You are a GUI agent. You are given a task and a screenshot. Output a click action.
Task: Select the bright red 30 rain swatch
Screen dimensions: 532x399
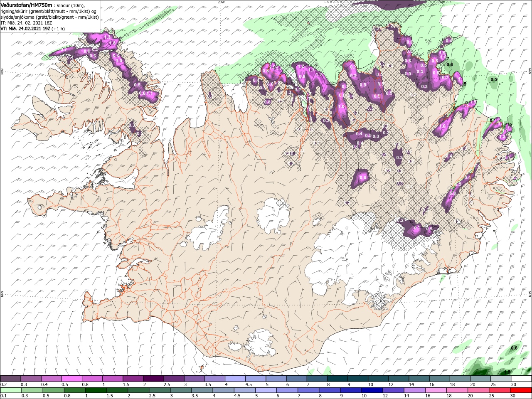[521, 390]
